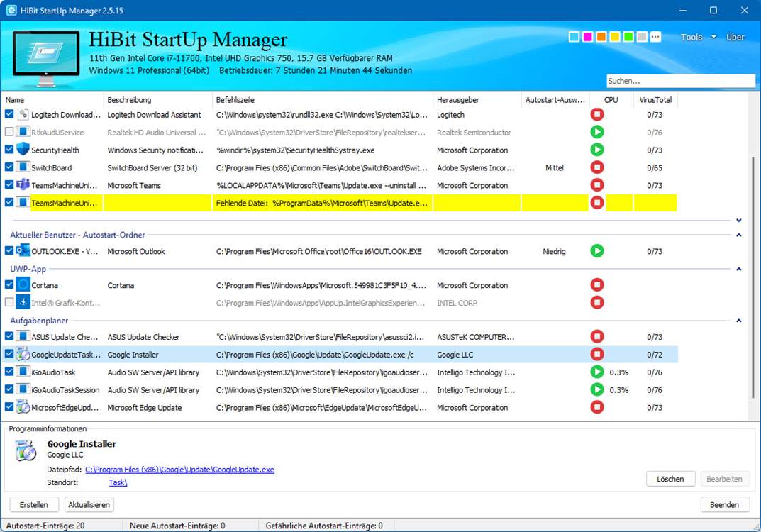Image resolution: width=761 pixels, height=532 pixels.
Task: Select the ASUS Update Checker row description
Action: coord(143,337)
